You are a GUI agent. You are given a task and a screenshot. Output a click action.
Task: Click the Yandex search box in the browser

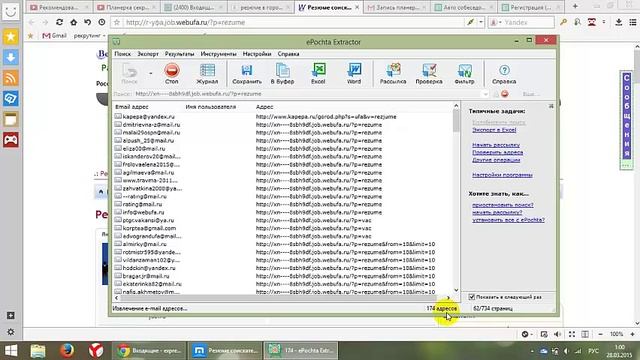tap(527, 22)
